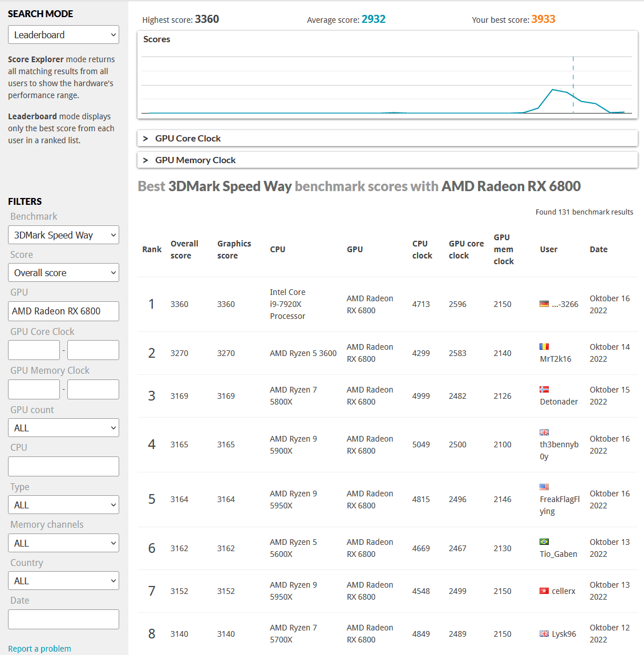Click AMD Ryzen 7 5800X CPU cell
This screenshot has height=655, width=644.
click(293, 395)
